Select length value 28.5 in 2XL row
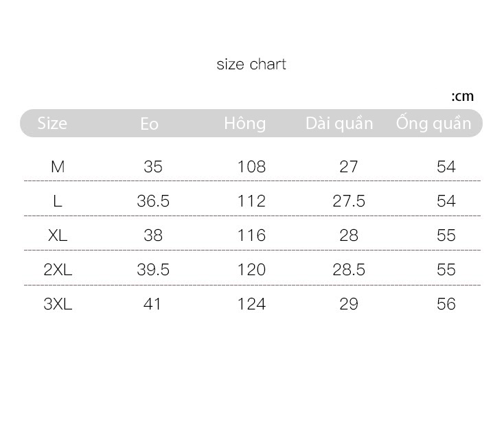The height and width of the screenshot is (431, 504). pos(349,270)
